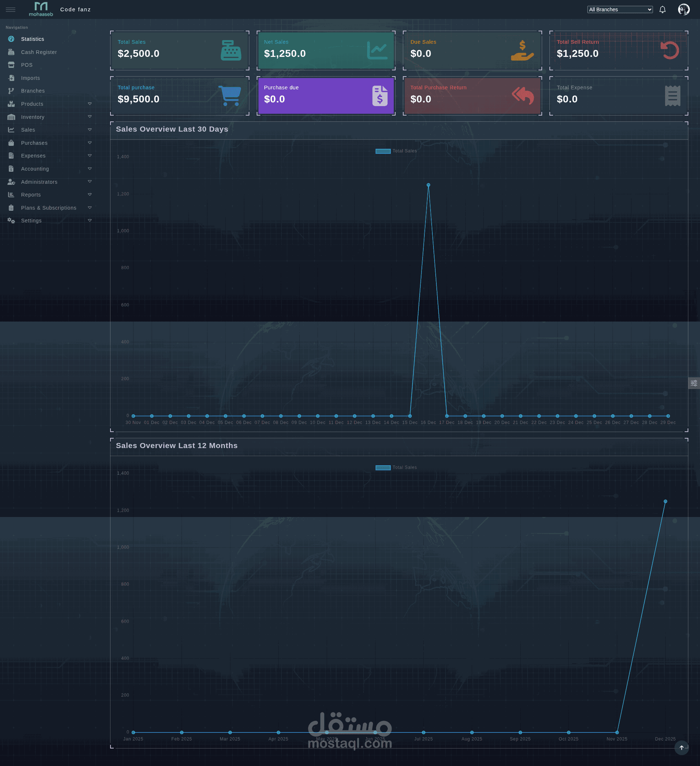The width and height of the screenshot is (700, 766).
Task: Click the Total Sell Return undo icon
Action: (670, 50)
